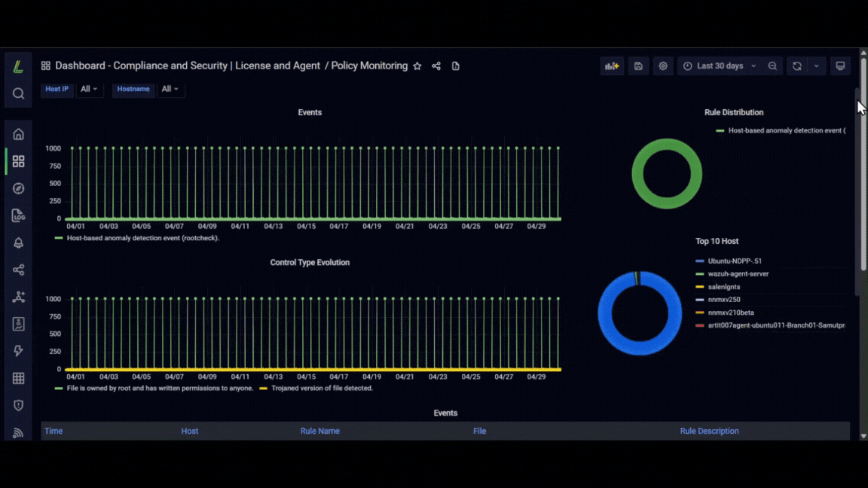Sort the table by Rule Name column

pos(320,431)
